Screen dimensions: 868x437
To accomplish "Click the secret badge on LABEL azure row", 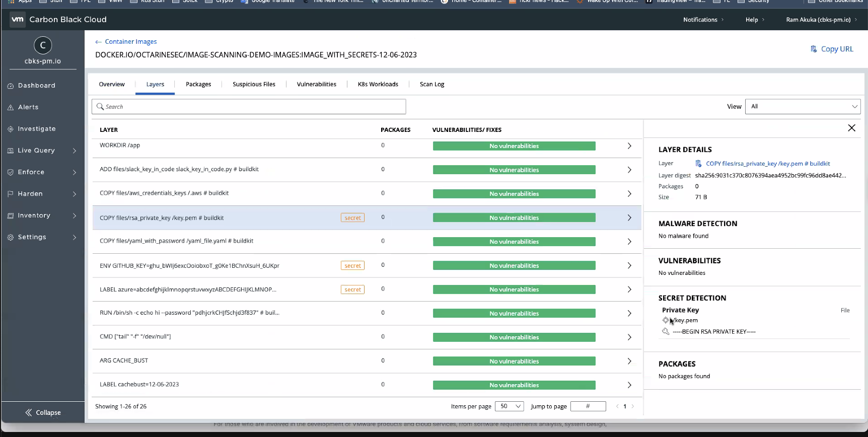I will [x=352, y=289].
